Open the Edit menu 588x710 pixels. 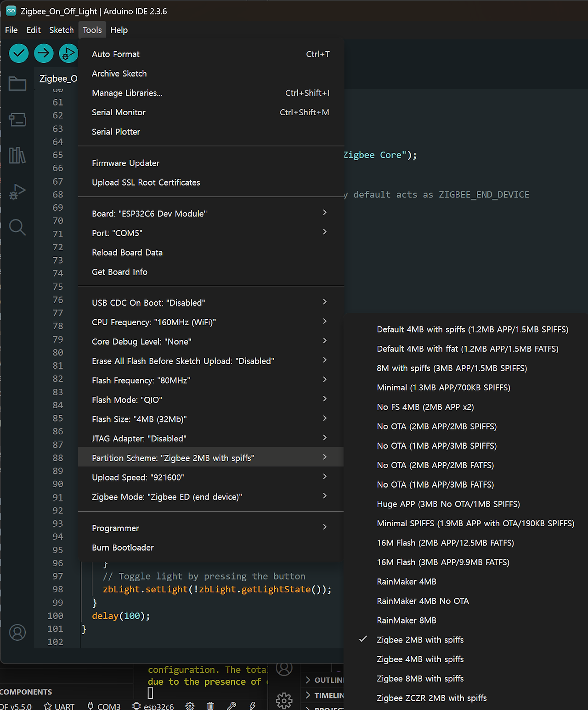(x=34, y=30)
